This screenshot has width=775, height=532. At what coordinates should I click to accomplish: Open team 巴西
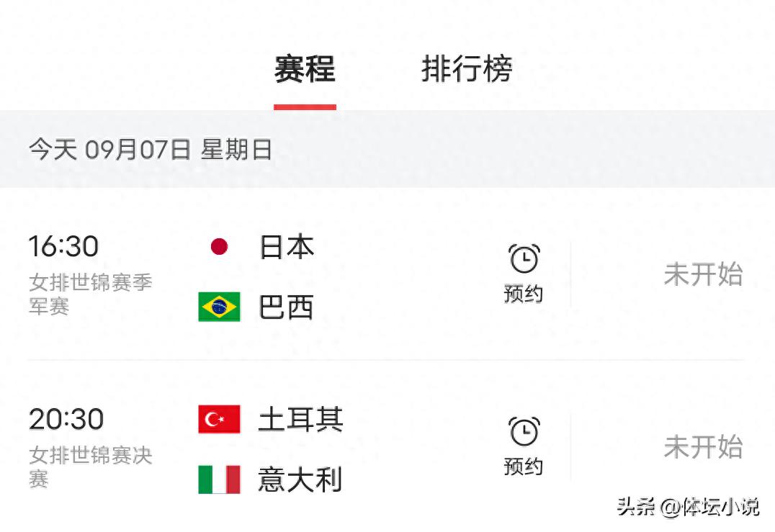coord(287,307)
